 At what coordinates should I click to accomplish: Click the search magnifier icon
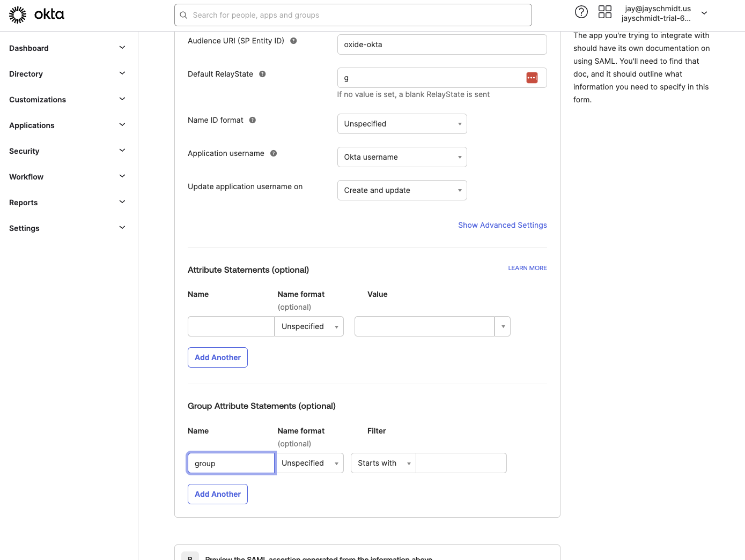[183, 15]
